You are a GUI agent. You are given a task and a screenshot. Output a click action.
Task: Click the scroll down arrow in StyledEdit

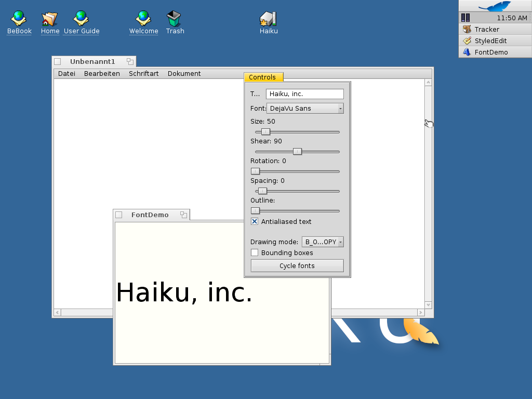pos(428,304)
